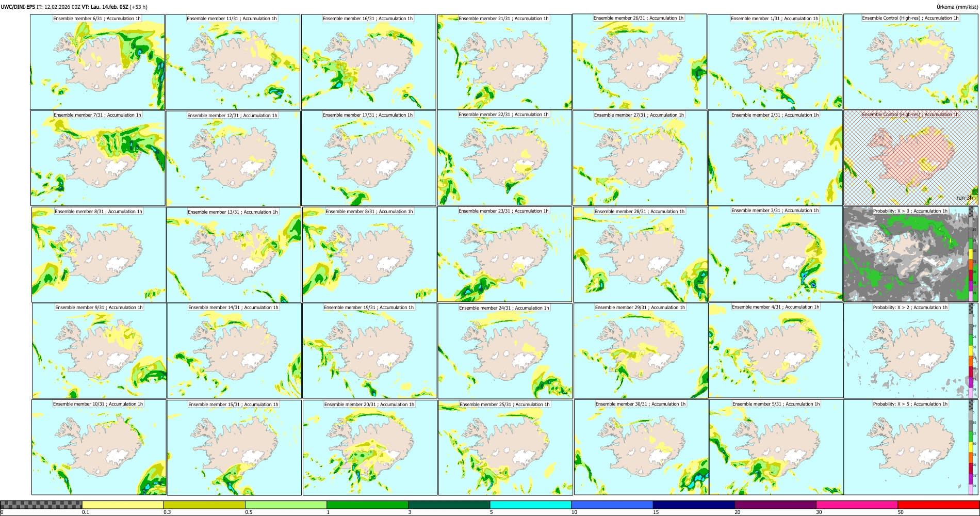This screenshot has height=516, width=980.
Task: Click the 'Ensemble member 15/31 ; Accumulation 1h' label
Action: (233, 405)
